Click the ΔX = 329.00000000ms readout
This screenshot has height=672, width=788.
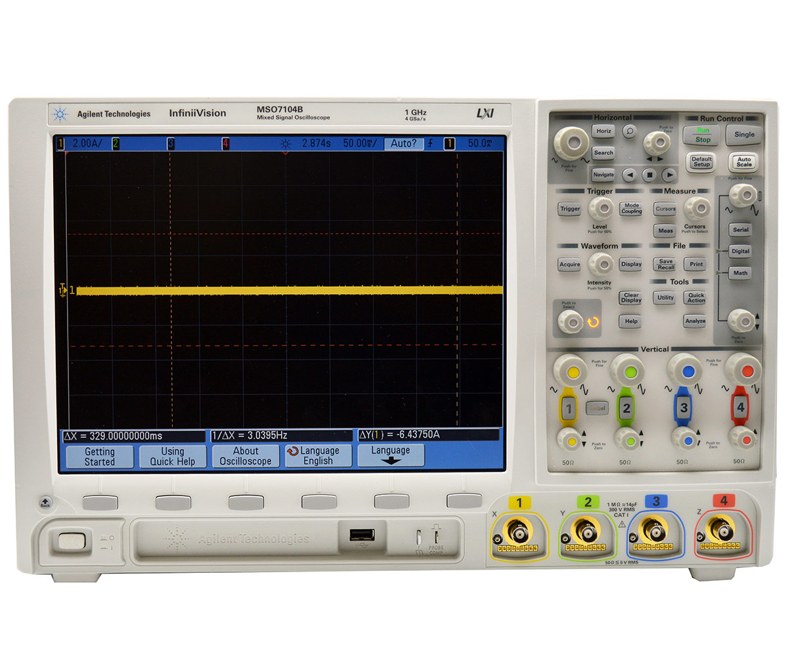[x=133, y=435]
